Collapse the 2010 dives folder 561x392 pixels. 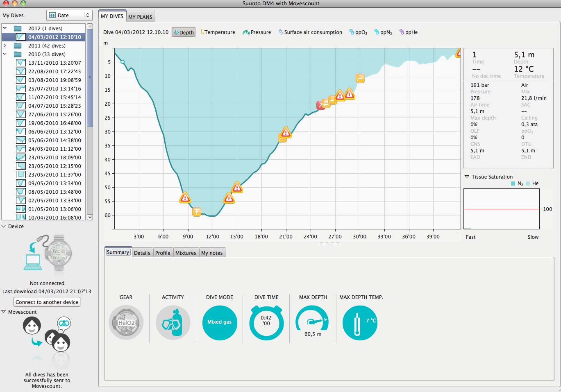pos(5,54)
